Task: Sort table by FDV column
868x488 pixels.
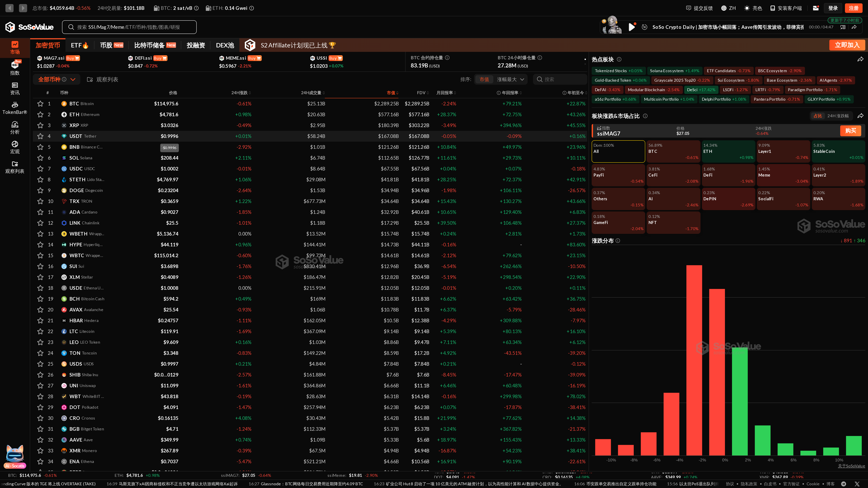Action: tap(423, 93)
